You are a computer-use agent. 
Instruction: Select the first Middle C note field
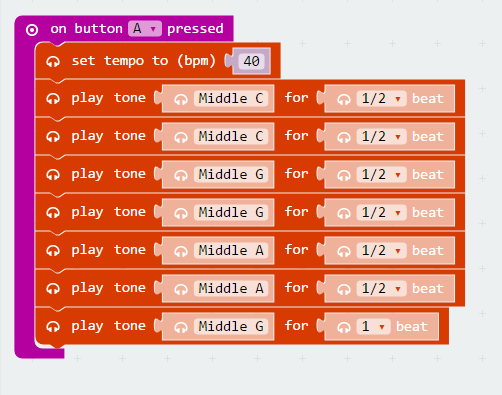pyautogui.click(x=231, y=99)
